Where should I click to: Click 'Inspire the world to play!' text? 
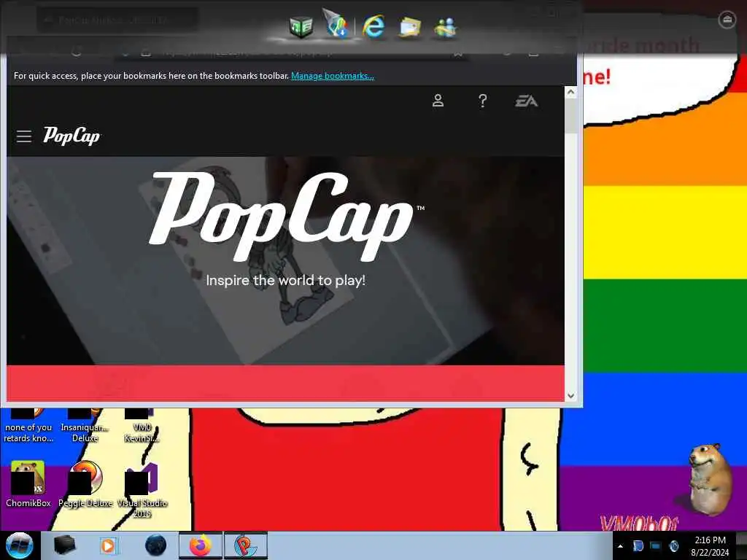click(x=286, y=281)
